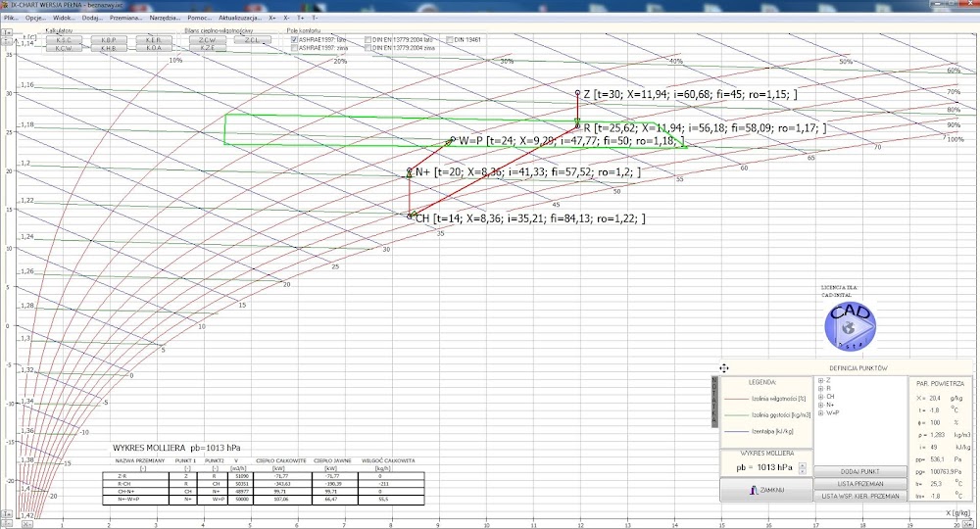
Task: Select point R marker on chart
Action: point(577,126)
